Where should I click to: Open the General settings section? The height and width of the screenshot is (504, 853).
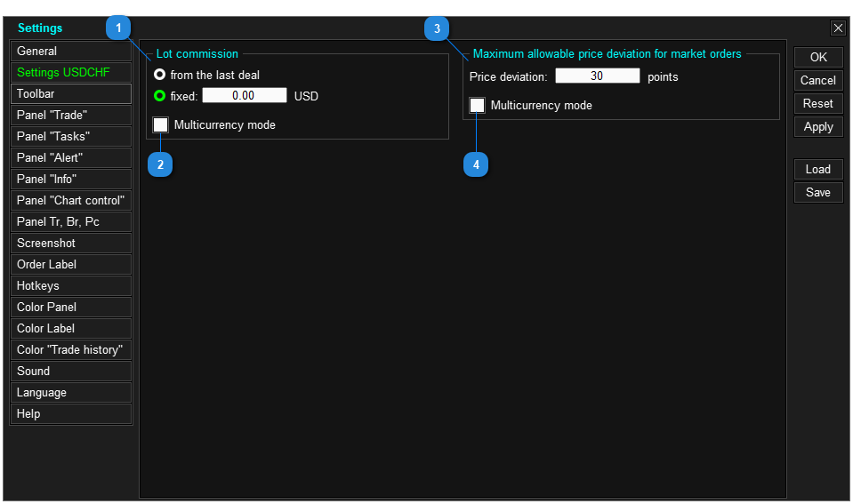point(71,51)
